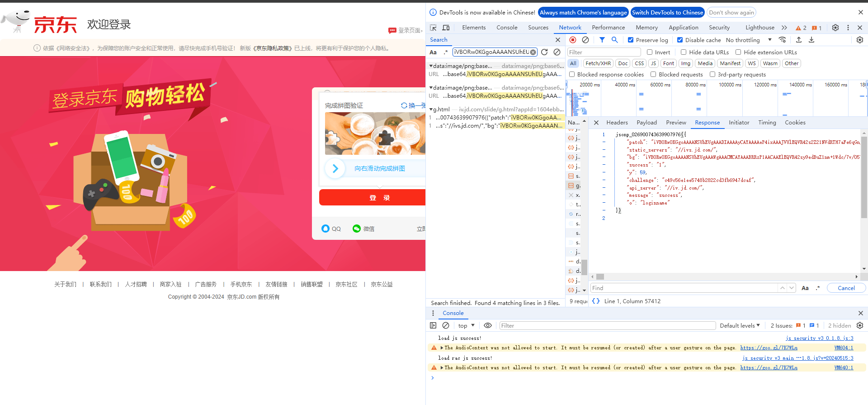The height and width of the screenshot is (405, 868).
Task: Click Always match Chrome's language button
Action: click(x=583, y=13)
